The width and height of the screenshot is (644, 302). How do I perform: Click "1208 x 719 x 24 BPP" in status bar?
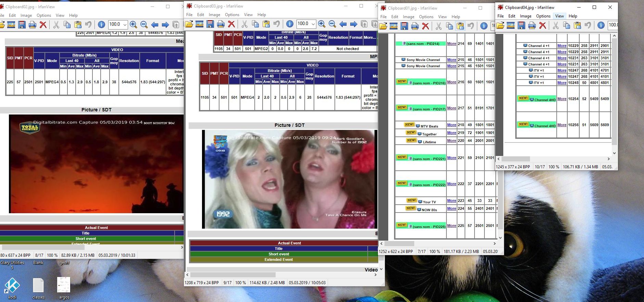(202, 283)
